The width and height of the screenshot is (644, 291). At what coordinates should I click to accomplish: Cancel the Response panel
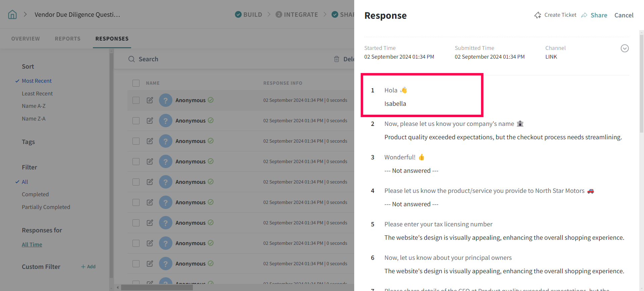(x=624, y=15)
